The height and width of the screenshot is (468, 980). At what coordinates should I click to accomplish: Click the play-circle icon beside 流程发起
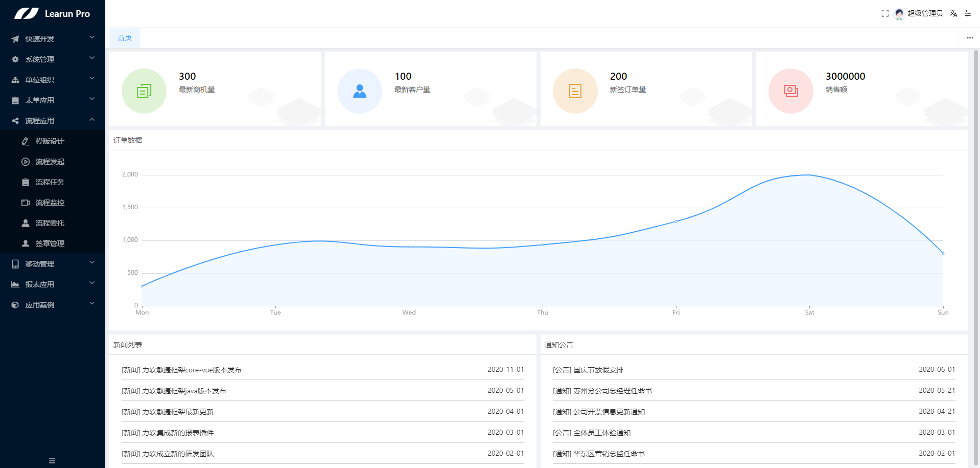26,162
